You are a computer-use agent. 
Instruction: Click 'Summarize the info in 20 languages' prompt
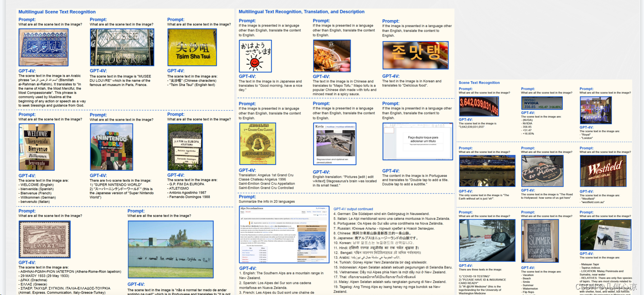point(267,201)
